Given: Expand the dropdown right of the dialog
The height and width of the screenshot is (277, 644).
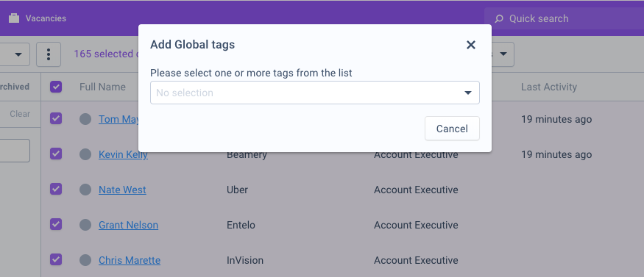Looking at the screenshot, I should click(x=503, y=54).
